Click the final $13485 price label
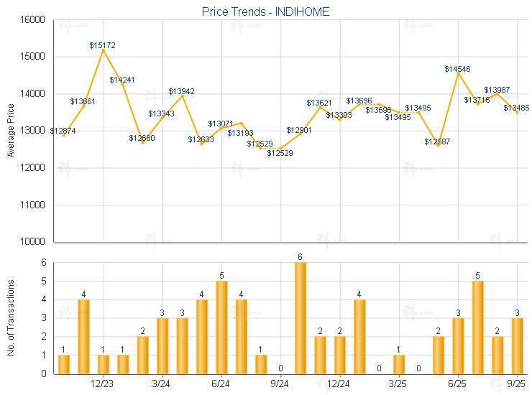The height and width of the screenshot is (395, 532). click(x=516, y=108)
